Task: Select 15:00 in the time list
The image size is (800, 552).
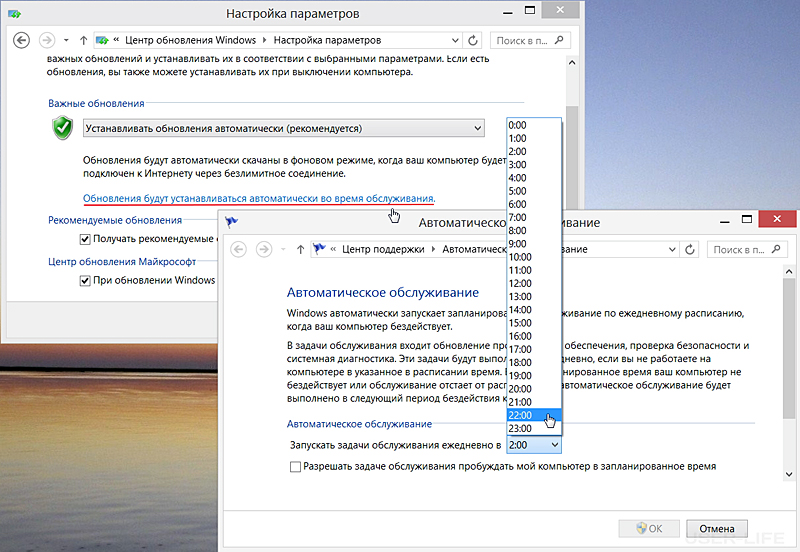Action: coord(534,323)
